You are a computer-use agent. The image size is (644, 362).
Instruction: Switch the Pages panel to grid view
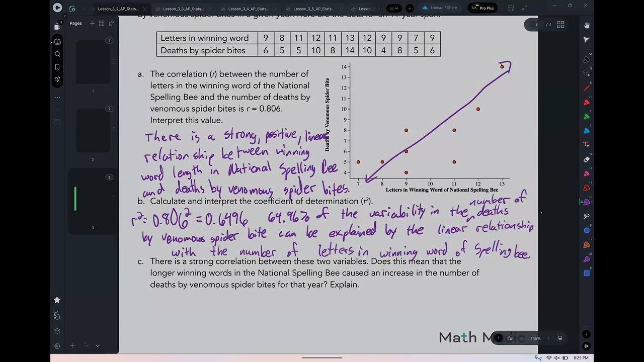[102, 23]
